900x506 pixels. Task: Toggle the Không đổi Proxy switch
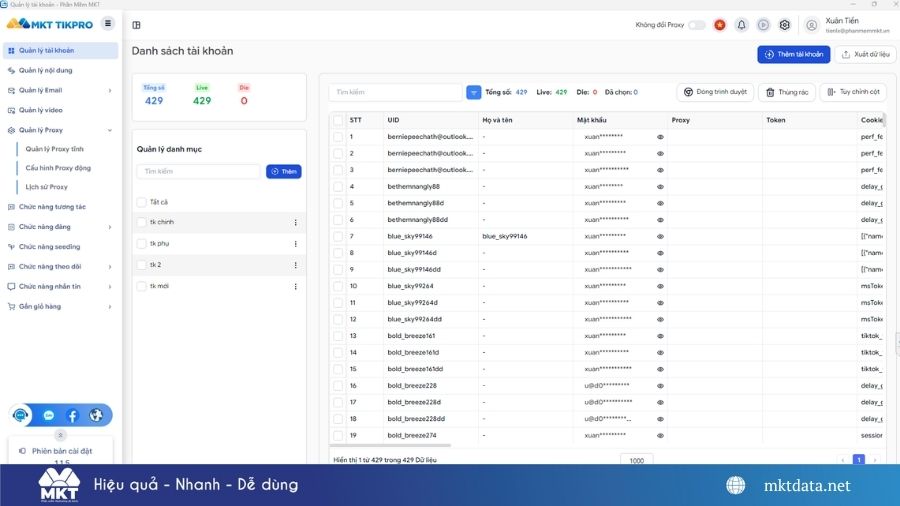tap(697, 25)
